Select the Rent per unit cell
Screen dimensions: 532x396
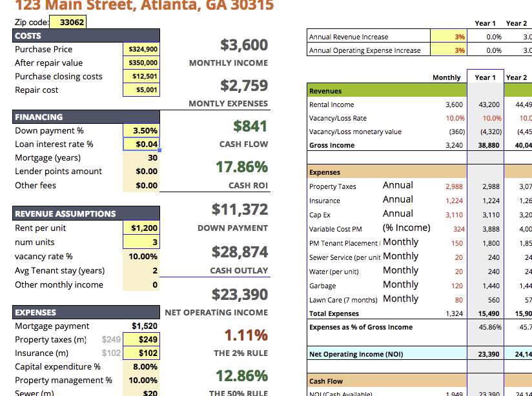coord(141,228)
